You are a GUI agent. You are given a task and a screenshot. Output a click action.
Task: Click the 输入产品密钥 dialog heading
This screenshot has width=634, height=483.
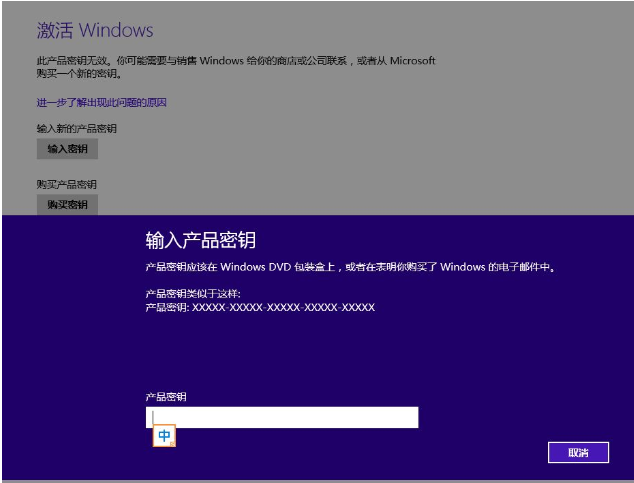click(201, 241)
